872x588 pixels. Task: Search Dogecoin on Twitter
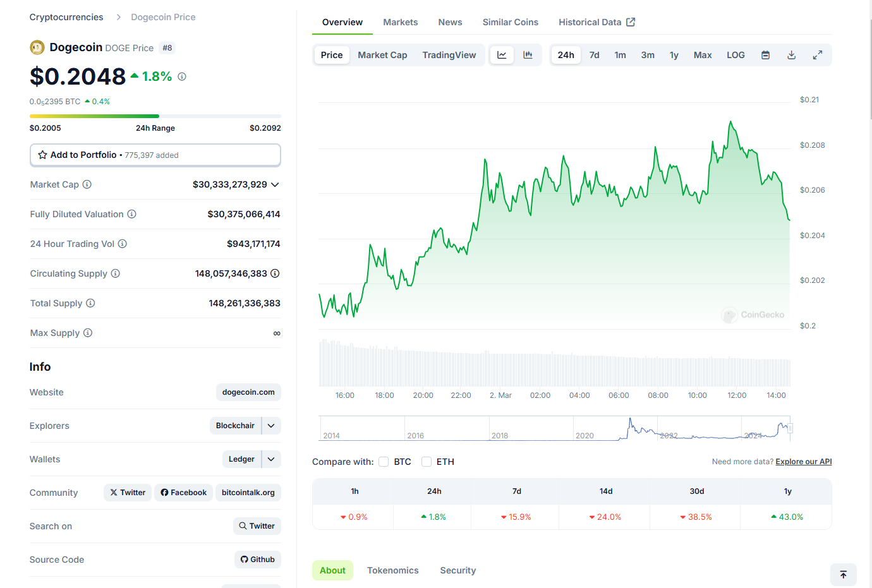pos(257,526)
